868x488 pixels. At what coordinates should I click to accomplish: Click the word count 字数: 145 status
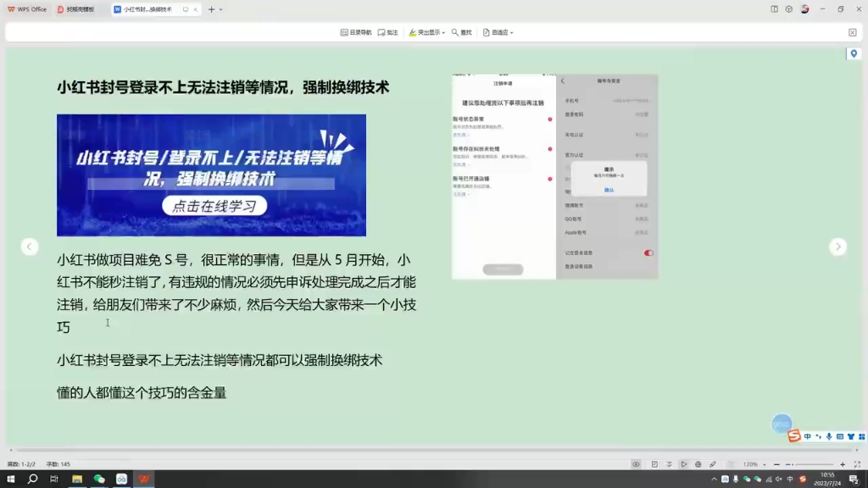58,464
